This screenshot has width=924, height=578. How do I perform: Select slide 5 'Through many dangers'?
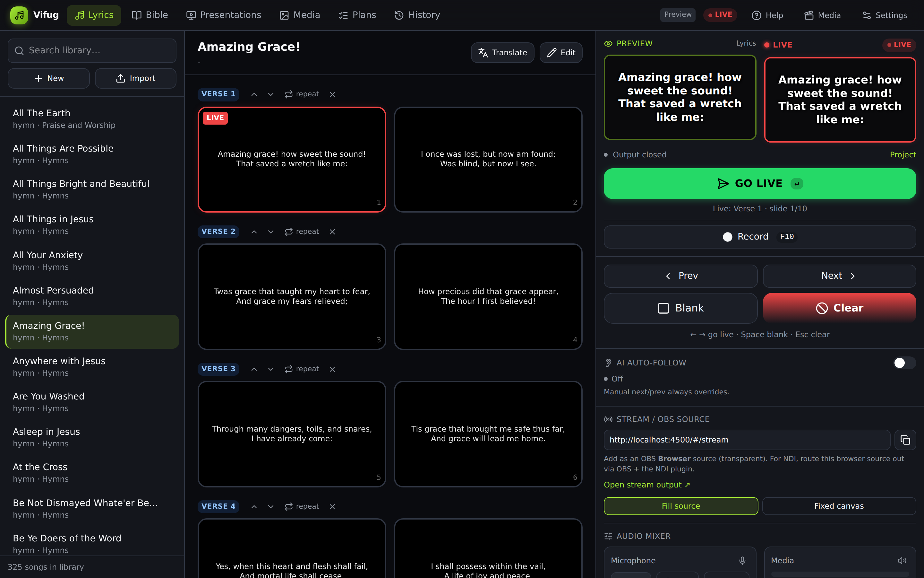coord(292,434)
